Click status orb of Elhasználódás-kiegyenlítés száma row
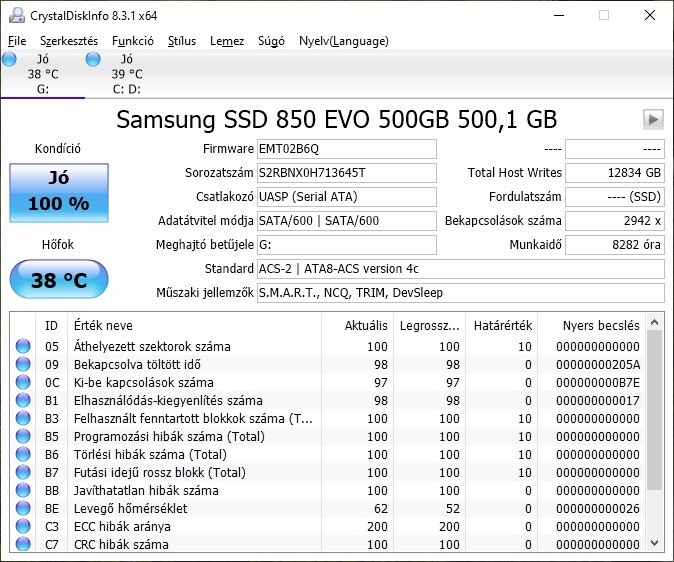 (x=23, y=400)
